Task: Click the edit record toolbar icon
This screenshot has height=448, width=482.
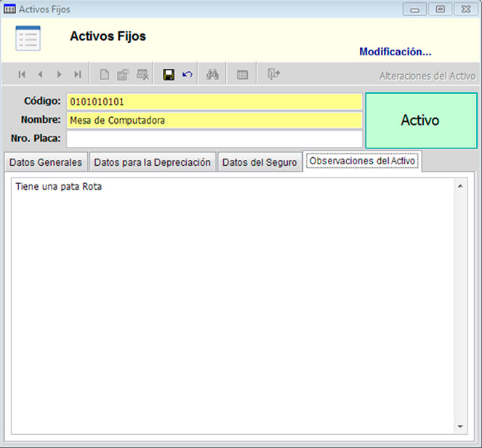Action: (x=123, y=74)
